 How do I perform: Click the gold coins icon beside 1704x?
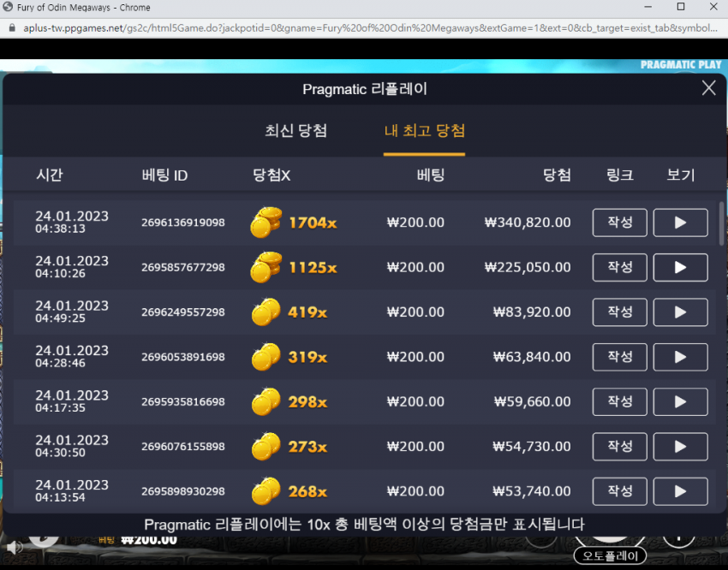(266, 223)
